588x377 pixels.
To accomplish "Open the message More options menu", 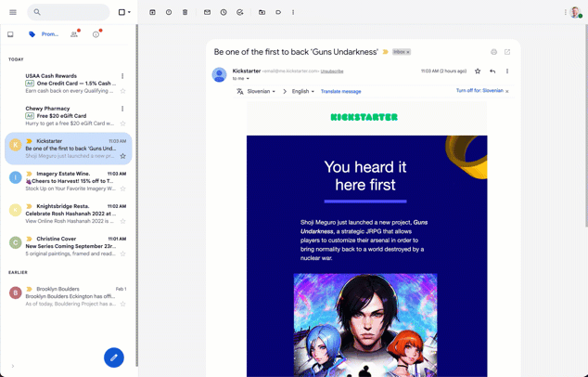I will pos(507,71).
